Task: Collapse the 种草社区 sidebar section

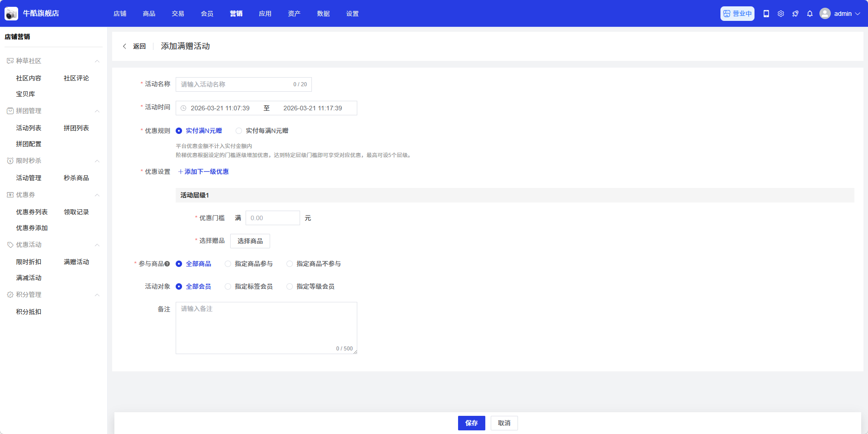Action: point(97,61)
